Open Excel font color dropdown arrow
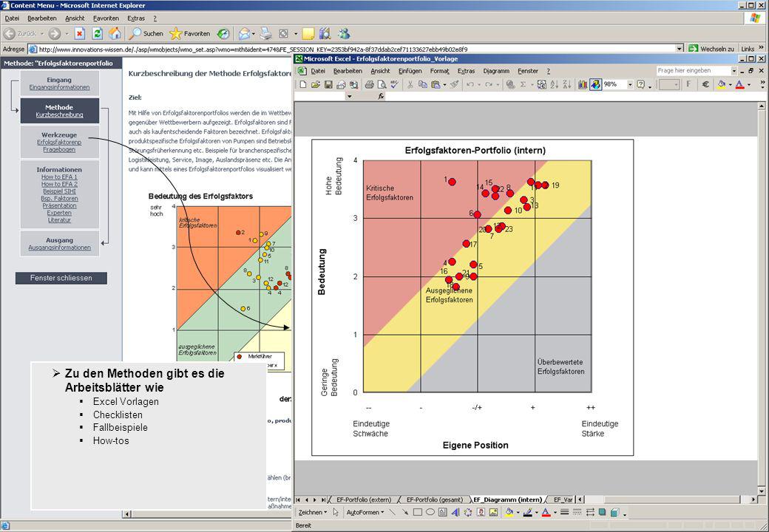This screenshot has width=769, height=532. click(749, 85)
